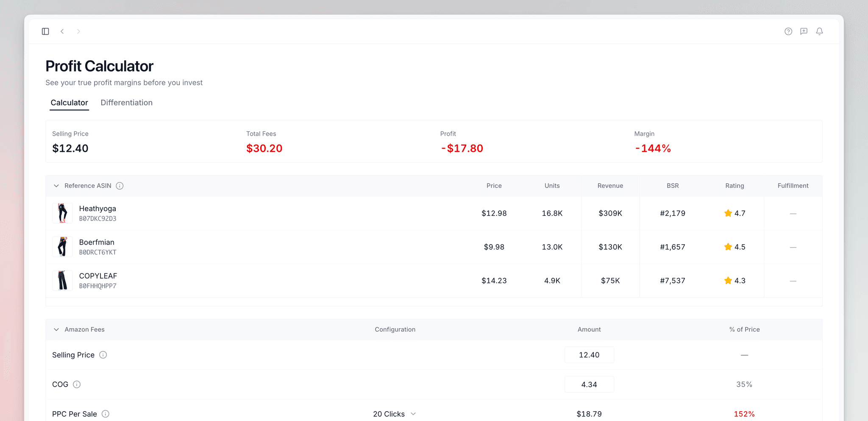Sort by the BSR column header
Viewport: 868px width, 421px height.
tap(673, 186)
